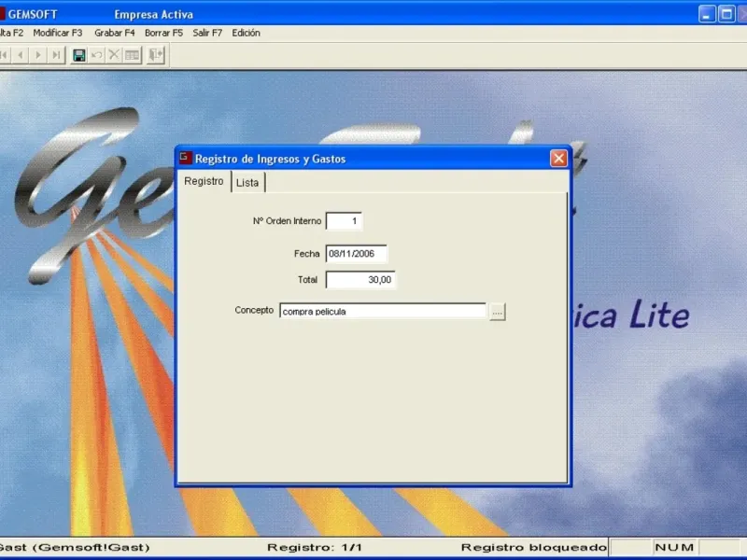The width and height of the screenshot is (747, 560).
Task: Click the 'Fecha' label
Action: [307, 254]
